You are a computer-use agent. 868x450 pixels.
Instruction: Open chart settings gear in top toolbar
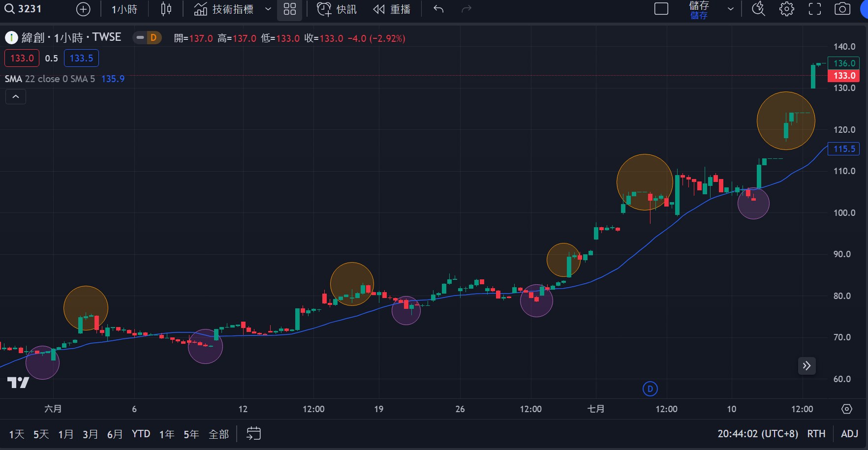point(786,9)
